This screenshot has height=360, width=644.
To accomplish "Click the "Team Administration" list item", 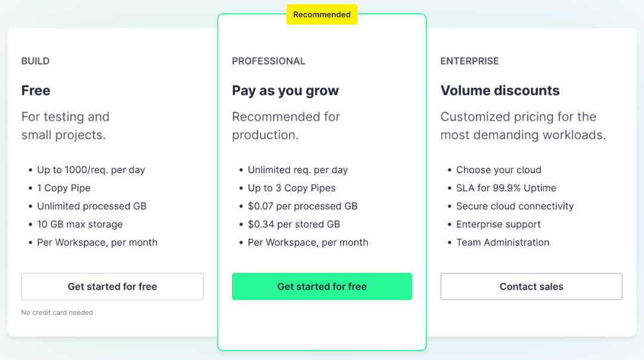I will coord(503,242).
